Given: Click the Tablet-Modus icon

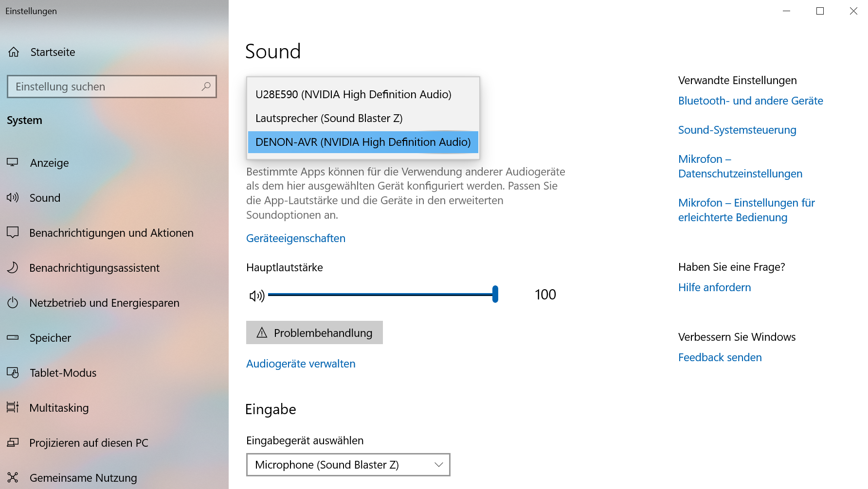Looking at the screenshot, I should (13, 372).
